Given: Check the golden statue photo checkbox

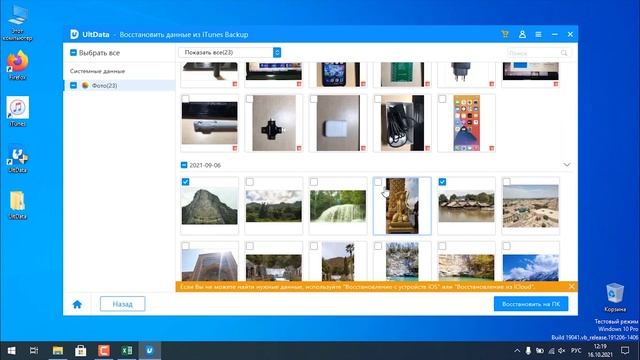Looking at the screenshot, I should tap(378, 182).
